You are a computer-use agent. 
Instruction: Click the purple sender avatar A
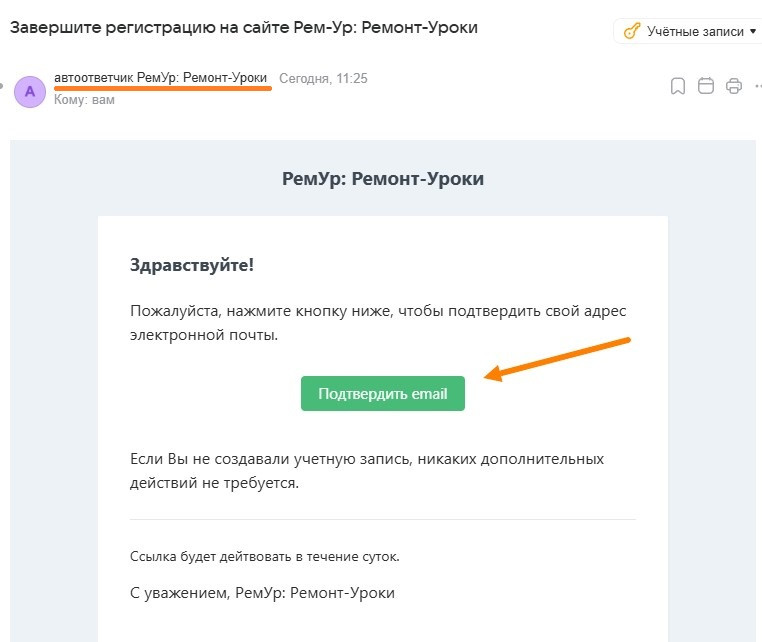pyautogui.click(x=30, y=91)
